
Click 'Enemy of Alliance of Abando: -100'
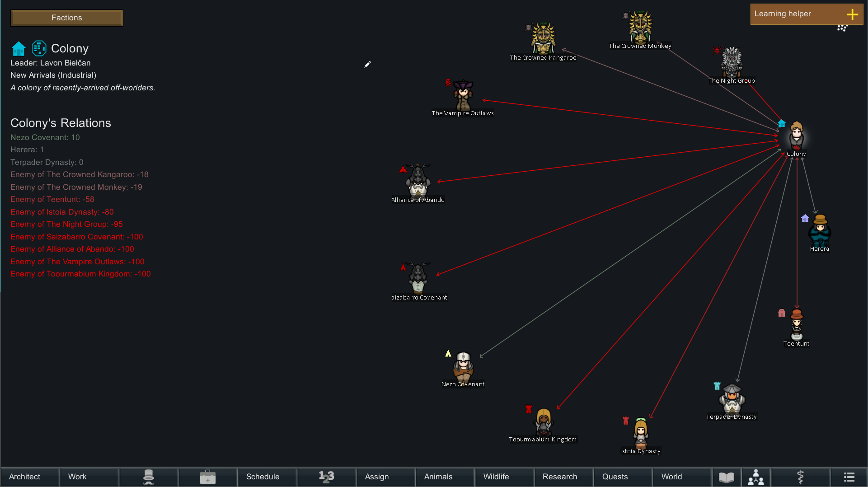pos(72,249)
